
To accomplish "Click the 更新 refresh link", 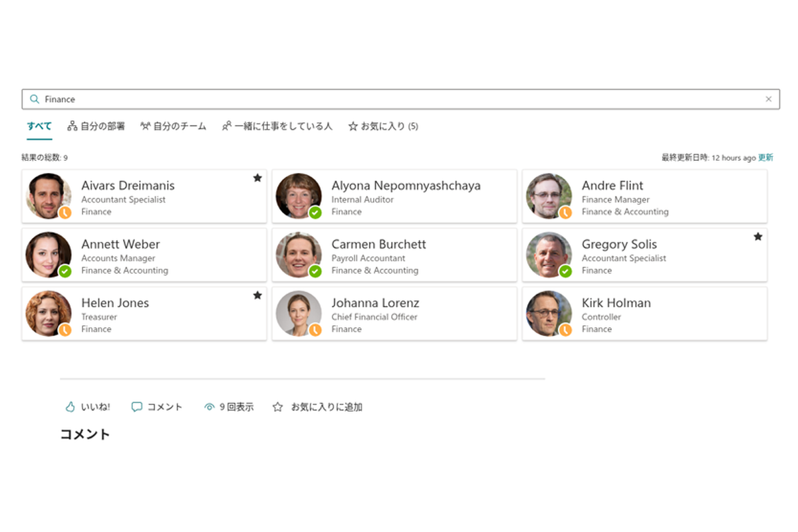I will point(765,158).
